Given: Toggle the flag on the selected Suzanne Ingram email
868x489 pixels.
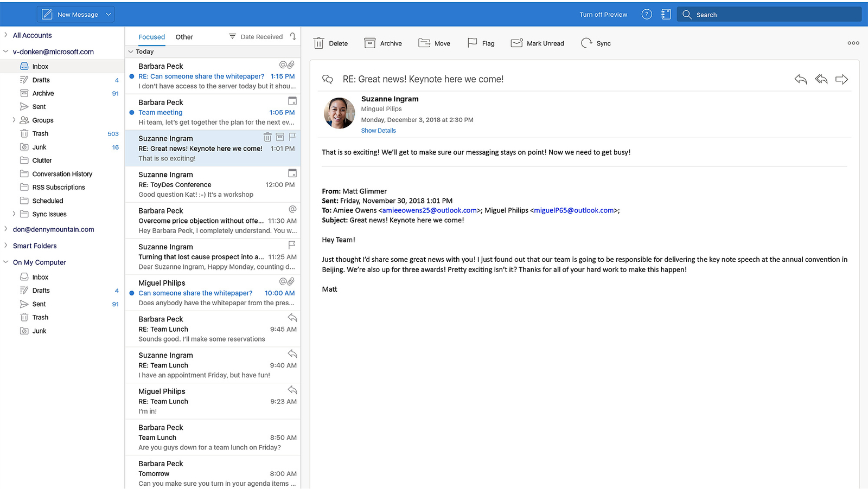Looking at the screenshot, I should pos(292,137).
